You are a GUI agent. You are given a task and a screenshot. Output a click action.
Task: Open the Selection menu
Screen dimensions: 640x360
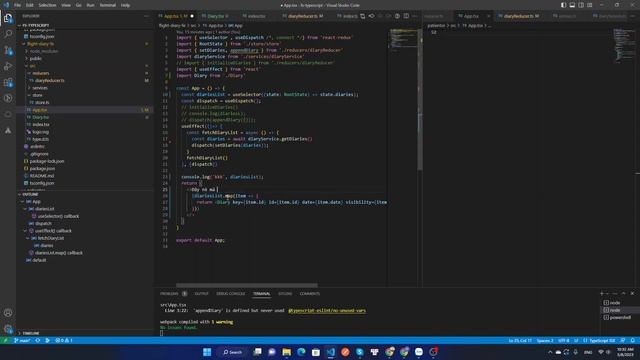[x=47, y=5]
